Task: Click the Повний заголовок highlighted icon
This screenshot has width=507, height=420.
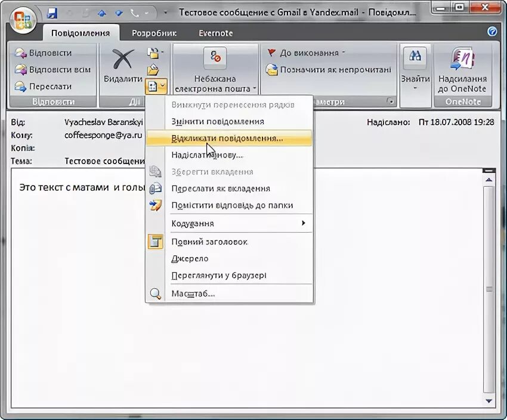Action: point(156,242)
